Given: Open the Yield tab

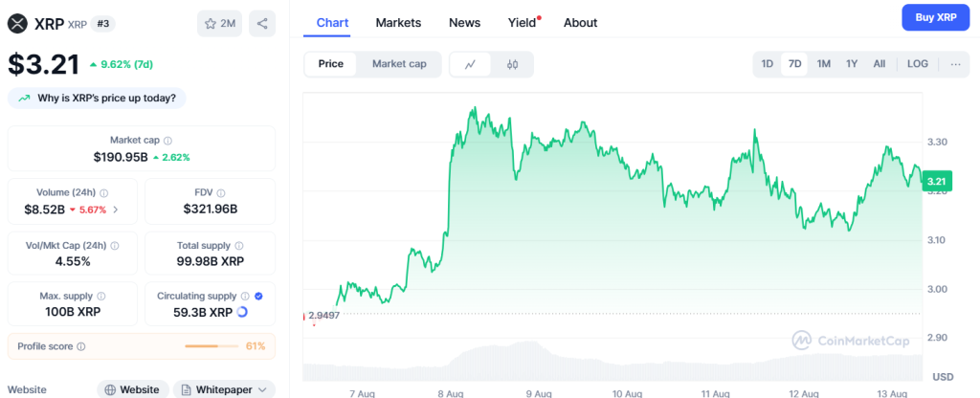Looking at the screenshot, I should pos(523,22).
